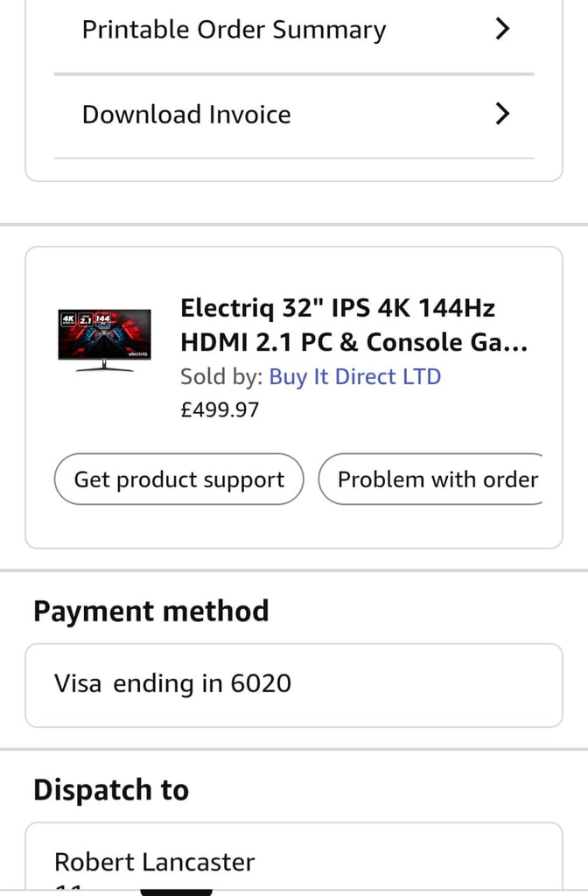Select the Download Invoice option
Screen dimensions: 588x896
[x=186, y=115]
